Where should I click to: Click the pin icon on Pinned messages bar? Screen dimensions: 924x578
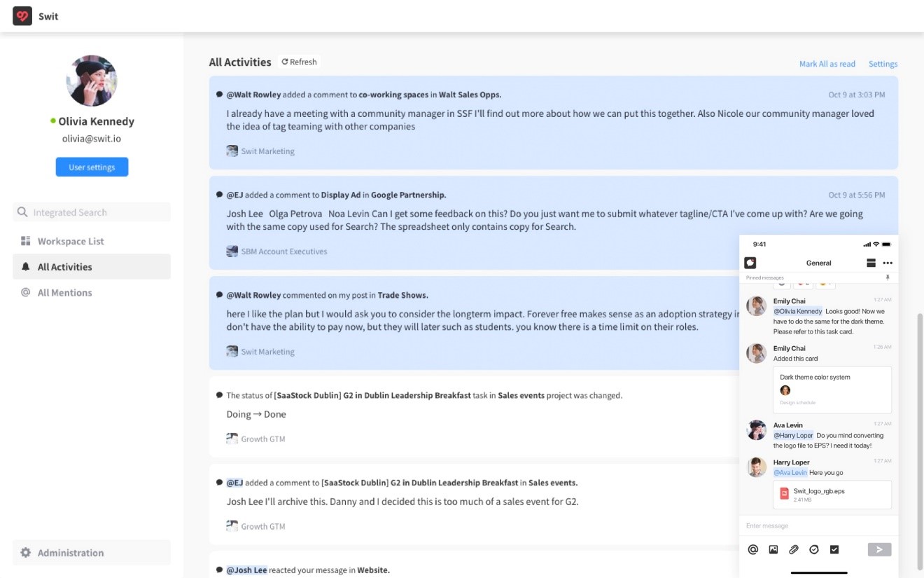coord(888,278)
